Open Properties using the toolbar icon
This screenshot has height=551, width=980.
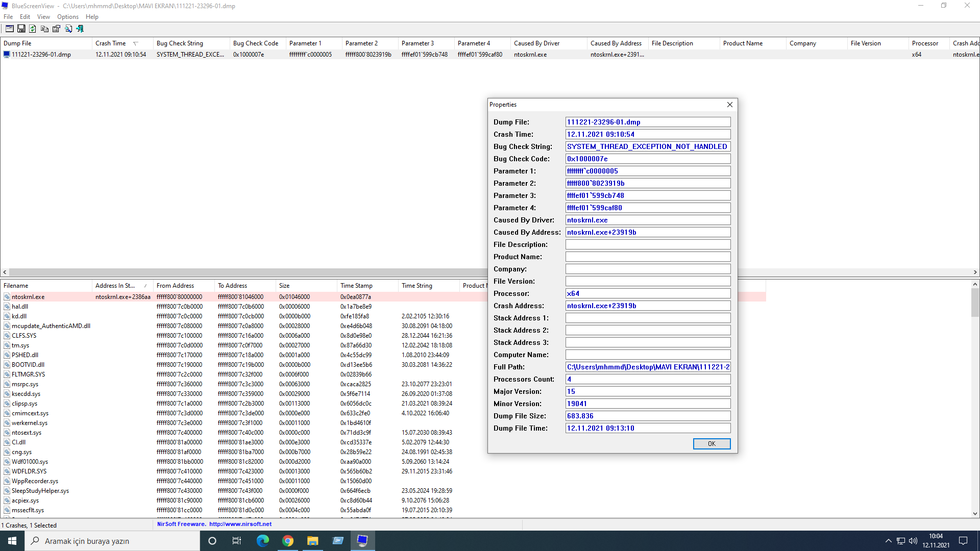click(x=56, y=29)
